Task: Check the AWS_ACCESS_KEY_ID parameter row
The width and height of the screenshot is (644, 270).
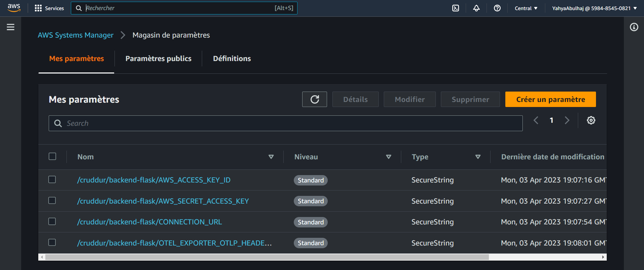Action: 52,180
